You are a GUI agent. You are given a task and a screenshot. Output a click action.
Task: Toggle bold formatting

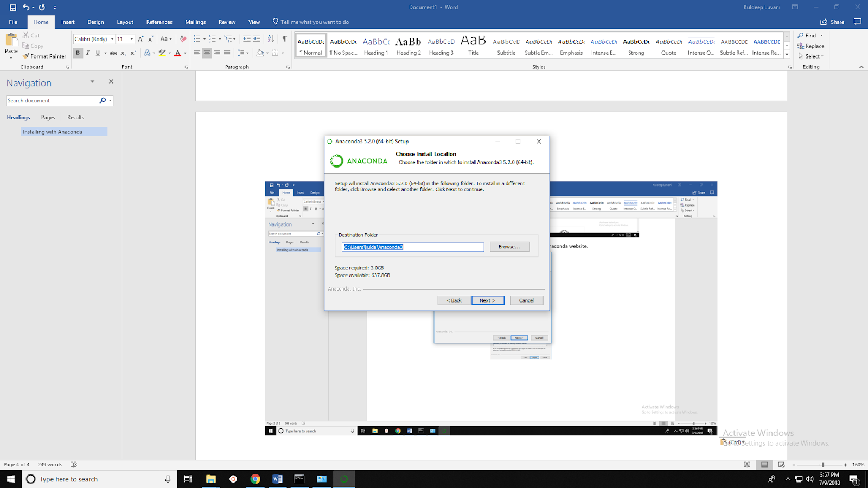78,53
